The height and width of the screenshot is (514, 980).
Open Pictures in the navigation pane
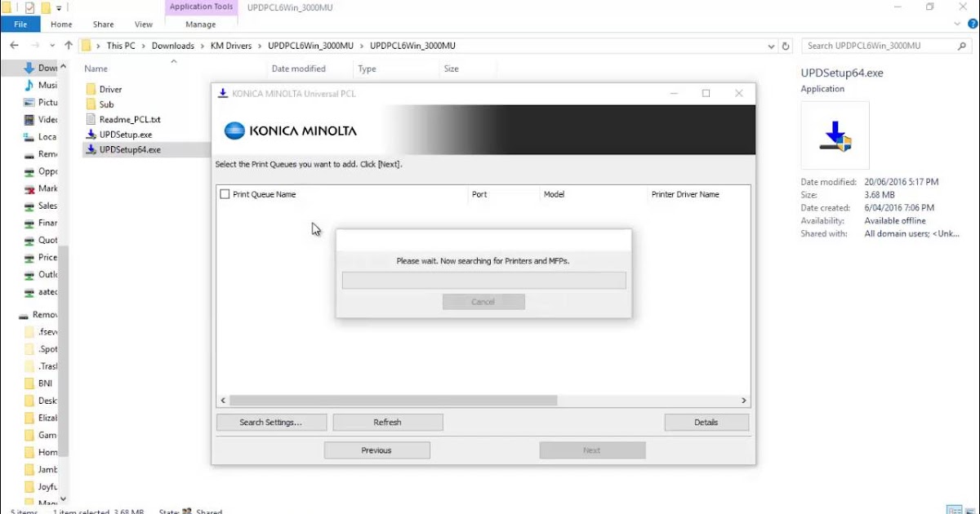pos(40,102)
